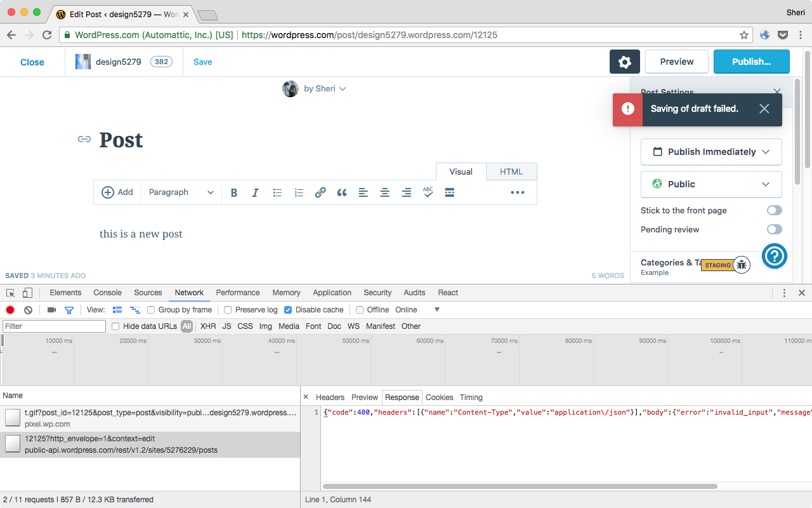The width and height of the screenshot is (812, 508).
Task: Toggle bold formatting in editor toolbar
Action: 234,192
